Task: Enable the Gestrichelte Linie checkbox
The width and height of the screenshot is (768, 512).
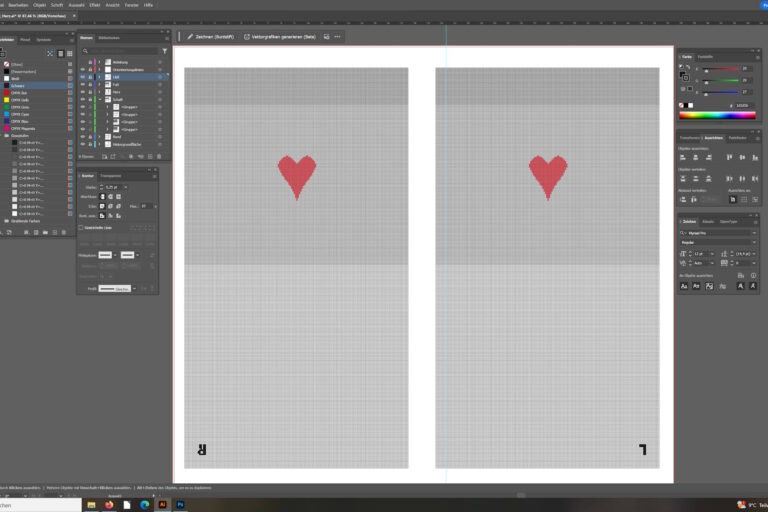Action: tap(81, 227)
